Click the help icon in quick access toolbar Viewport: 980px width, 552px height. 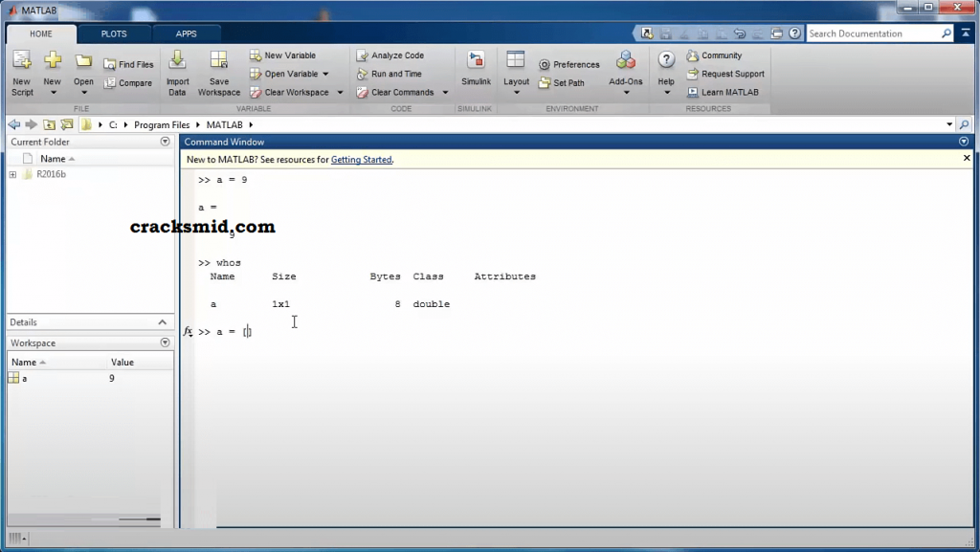point(794,33)
